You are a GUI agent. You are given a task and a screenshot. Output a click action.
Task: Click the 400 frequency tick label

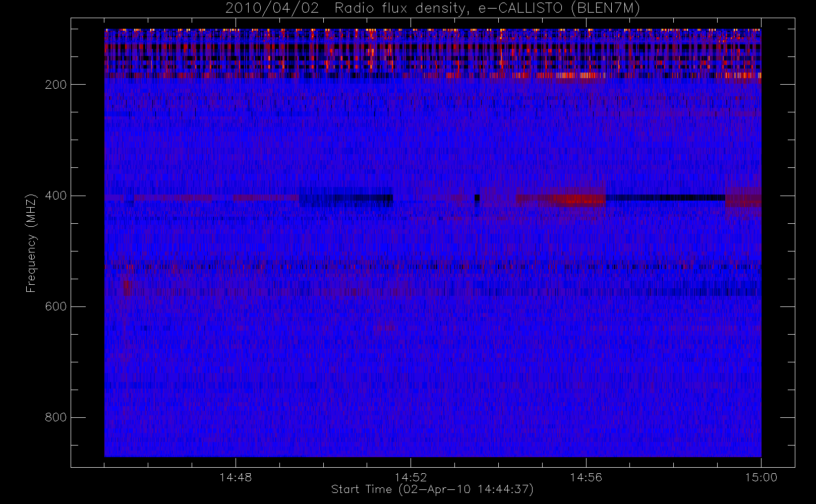[55, 196]
